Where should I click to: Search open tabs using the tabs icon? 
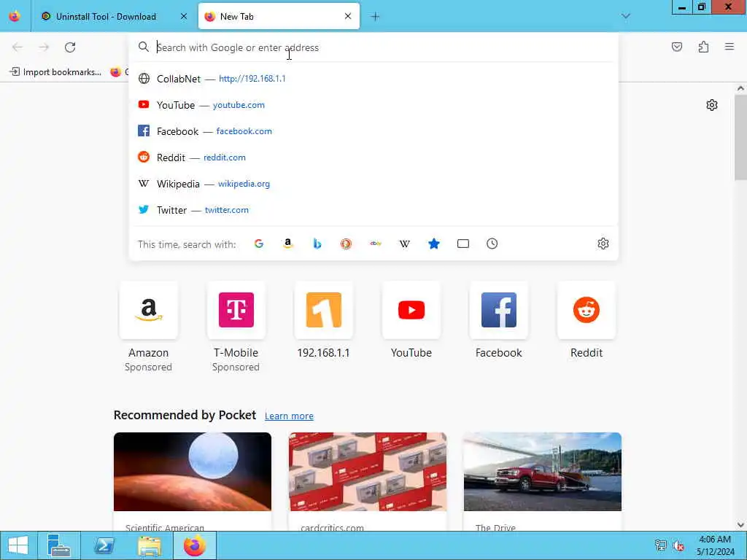463,244
